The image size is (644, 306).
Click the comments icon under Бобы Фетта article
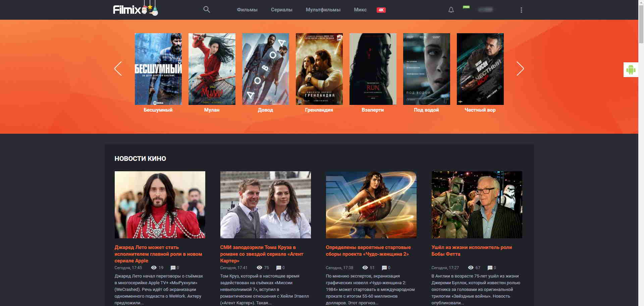coord(490,268)
